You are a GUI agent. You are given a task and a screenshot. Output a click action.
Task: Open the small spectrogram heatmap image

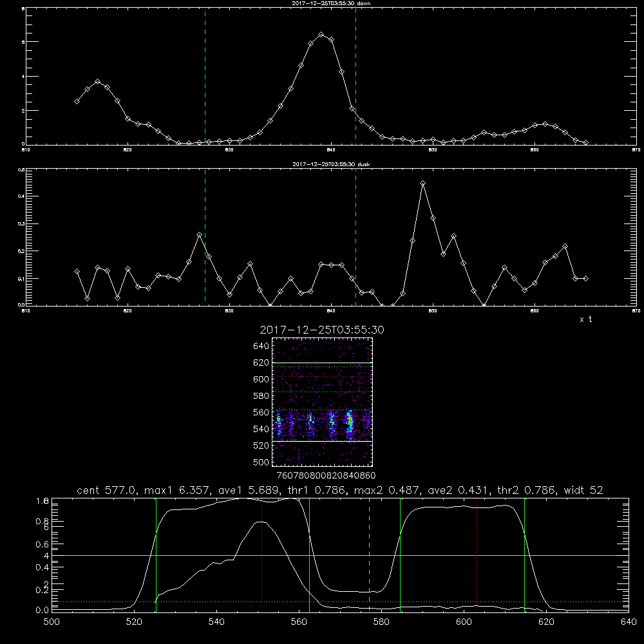[x=322, y=402]
